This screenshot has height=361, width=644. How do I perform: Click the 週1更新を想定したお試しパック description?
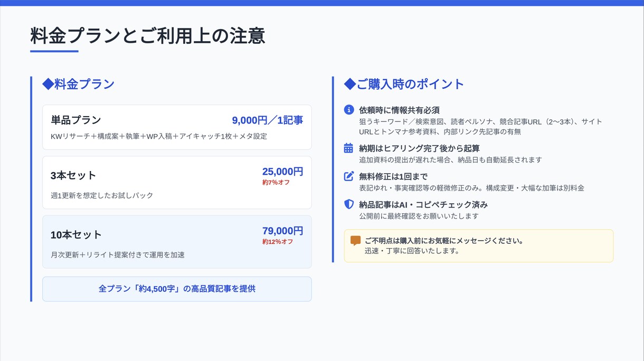102,195
